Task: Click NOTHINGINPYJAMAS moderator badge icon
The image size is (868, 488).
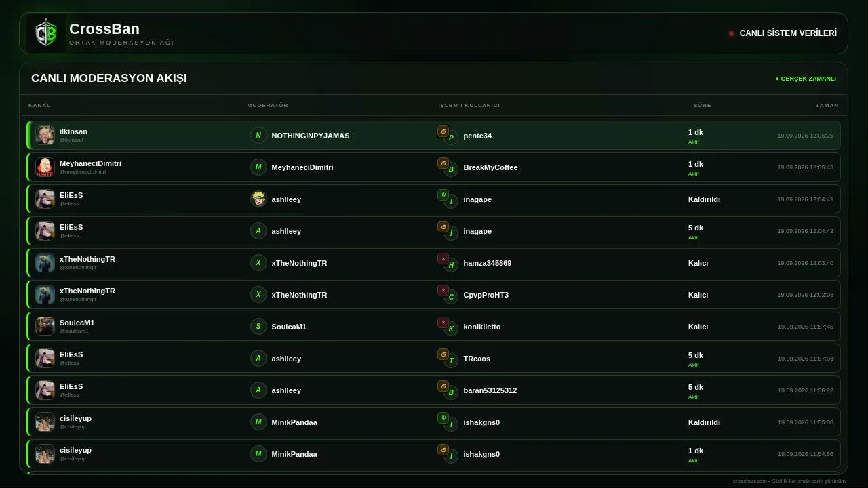Action: 258,136
